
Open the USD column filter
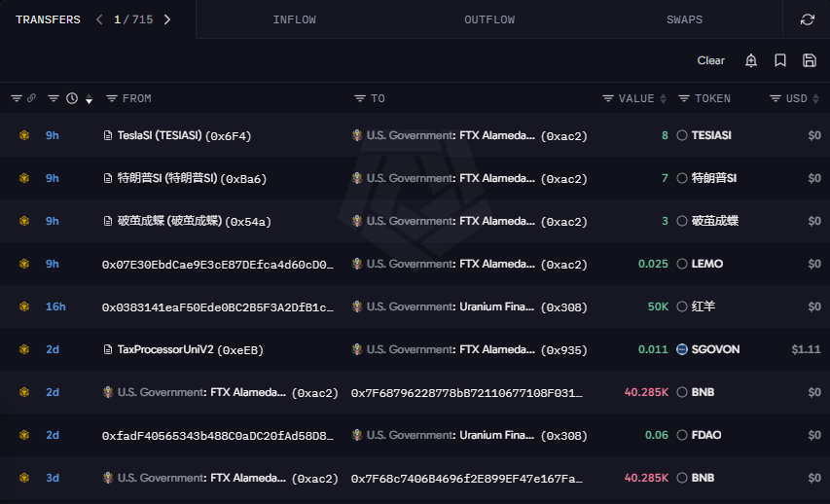click(775, 98)
